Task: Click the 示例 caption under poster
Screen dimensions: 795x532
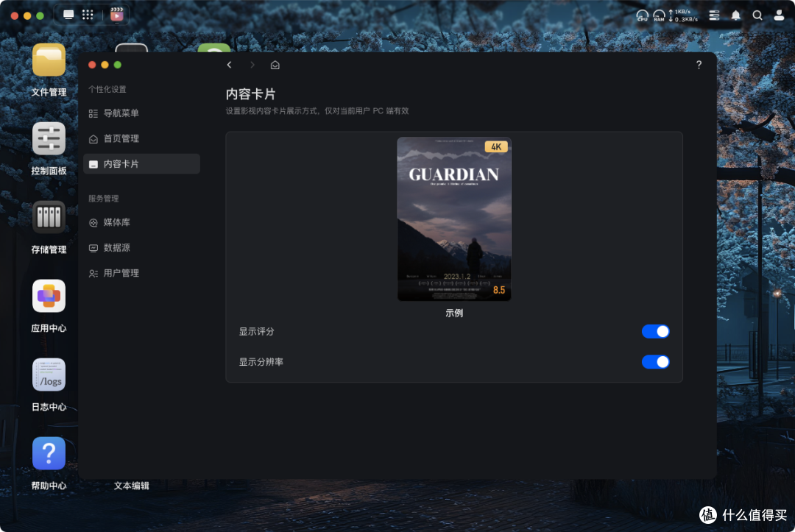Action: click(x=454, y=313)
